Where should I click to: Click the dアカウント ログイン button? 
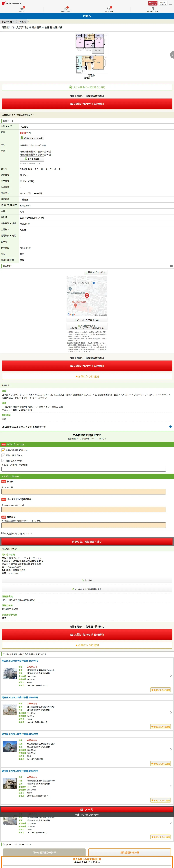[x=153, y=3]
